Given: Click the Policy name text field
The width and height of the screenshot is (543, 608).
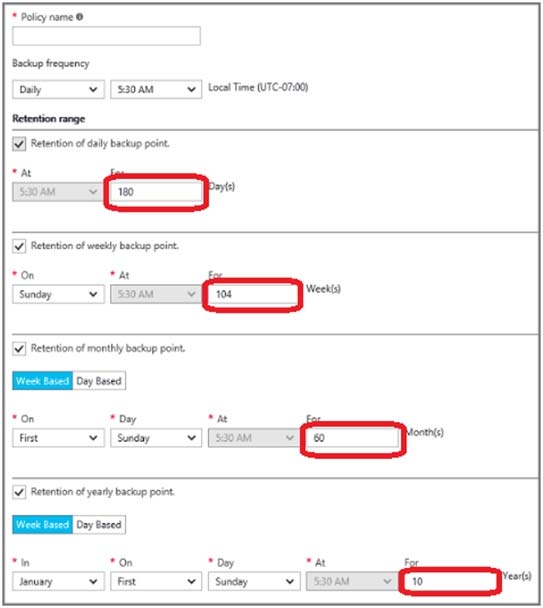Looking at the screenshot, I should pyautogui.click(x=106, y=36).
